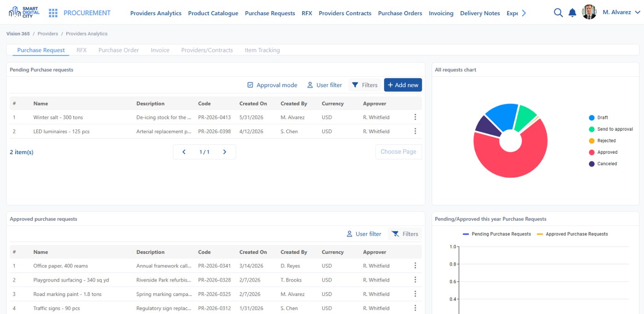
Task: Toggle the Send to approval legend entry
Action: [x=611, y=129]
